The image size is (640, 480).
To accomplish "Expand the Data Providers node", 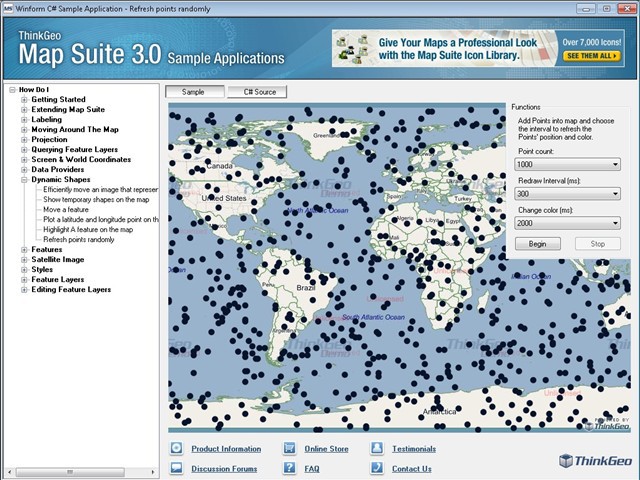I will coord(24,169).
